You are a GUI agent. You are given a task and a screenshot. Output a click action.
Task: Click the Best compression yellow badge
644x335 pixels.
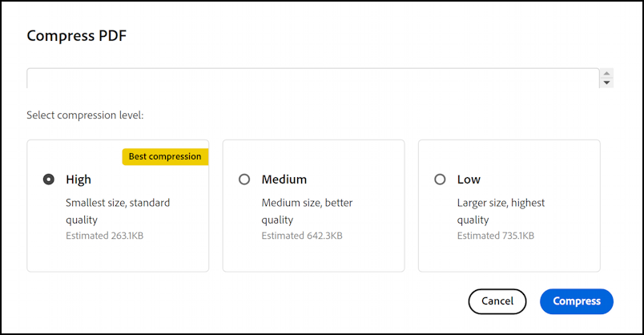[x=165, y=156]
